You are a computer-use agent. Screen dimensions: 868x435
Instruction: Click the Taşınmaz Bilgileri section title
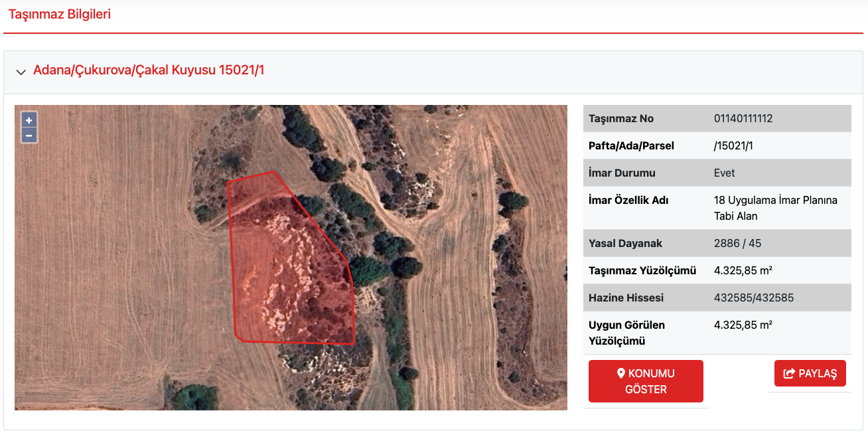(x=60, y=14)
